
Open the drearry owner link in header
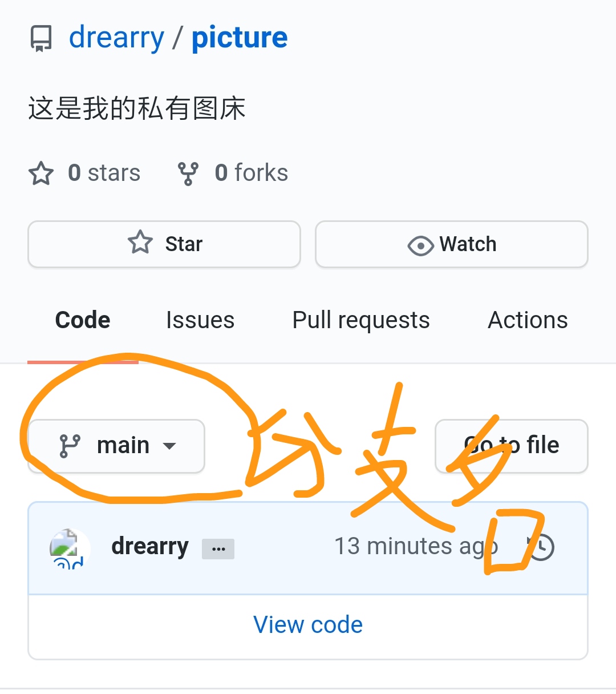pyautogui.click(x=116, y=38)
